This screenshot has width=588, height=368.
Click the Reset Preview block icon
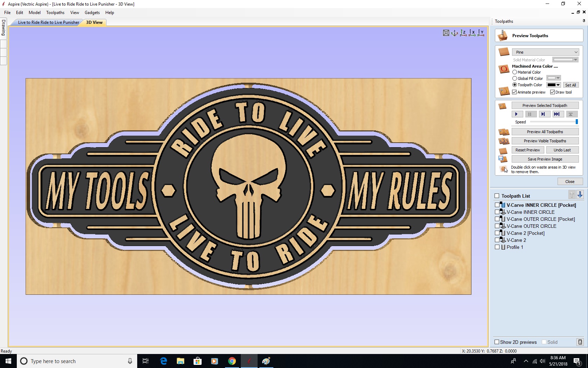[x=503, y=151]
